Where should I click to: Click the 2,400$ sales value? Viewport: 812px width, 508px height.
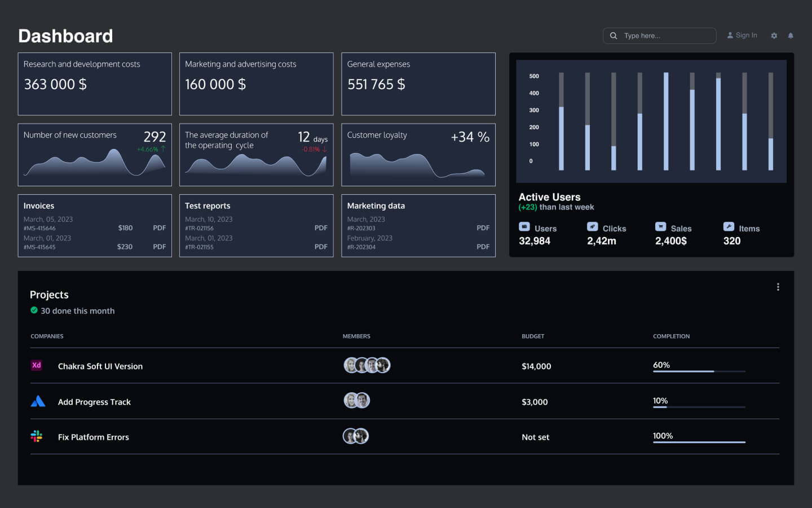671,241
